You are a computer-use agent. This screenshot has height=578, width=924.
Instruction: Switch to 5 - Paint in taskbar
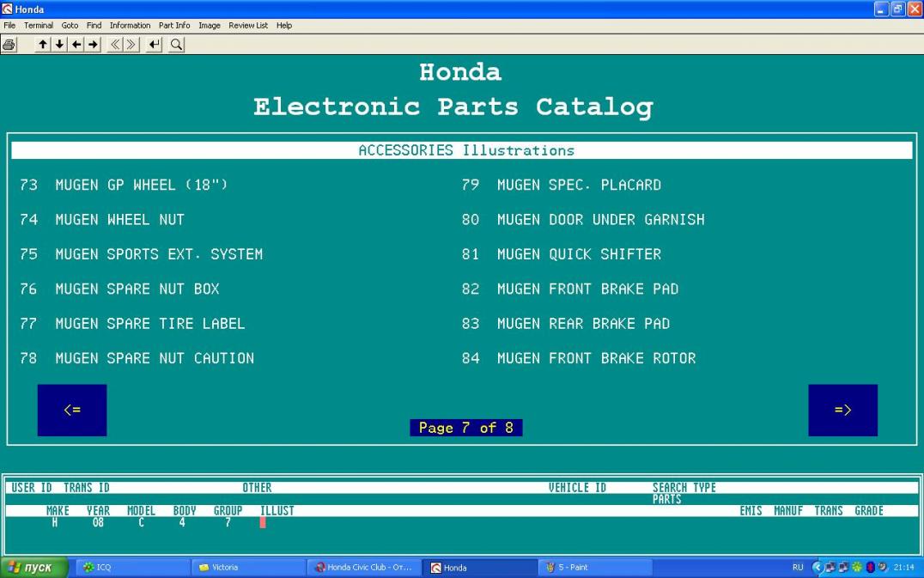point(596,568)
